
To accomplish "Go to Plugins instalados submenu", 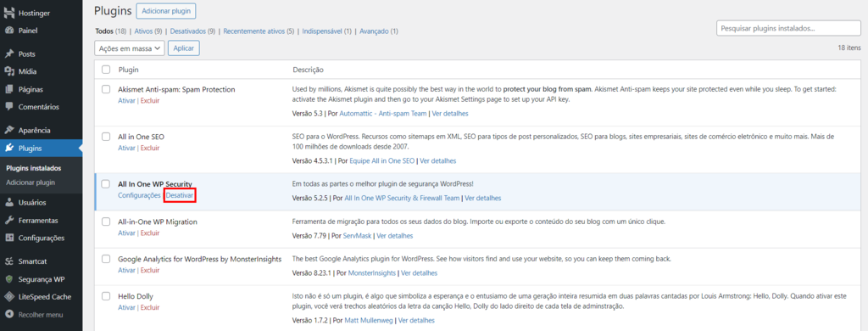I will tap(33, 168).
